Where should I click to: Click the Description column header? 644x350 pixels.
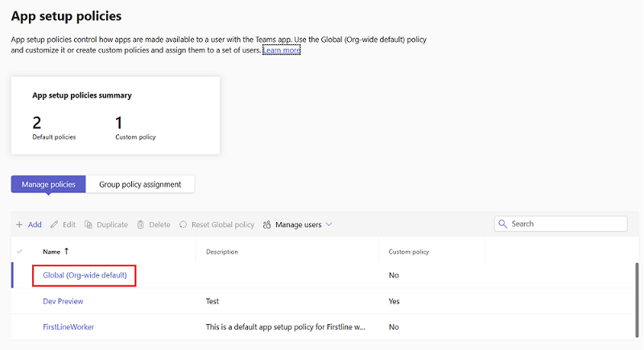pos(222,252)
